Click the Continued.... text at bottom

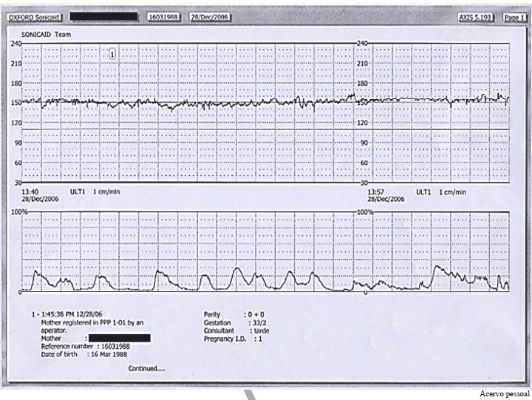coord(146,367)
